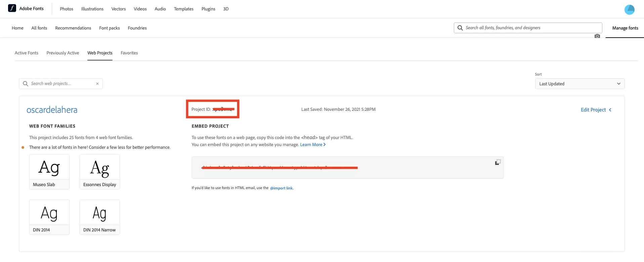
Task: Clear web projects search with the x icon
Action: 97,84
